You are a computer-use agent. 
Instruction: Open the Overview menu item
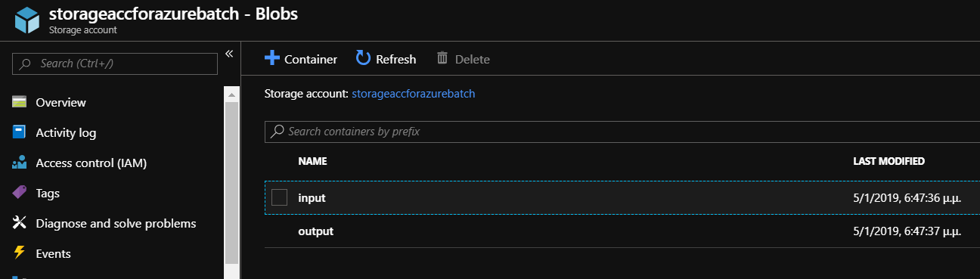coord(60,102)
